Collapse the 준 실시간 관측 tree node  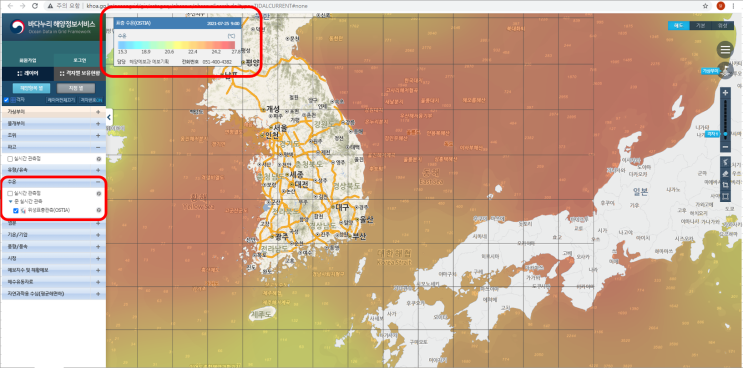10,202
